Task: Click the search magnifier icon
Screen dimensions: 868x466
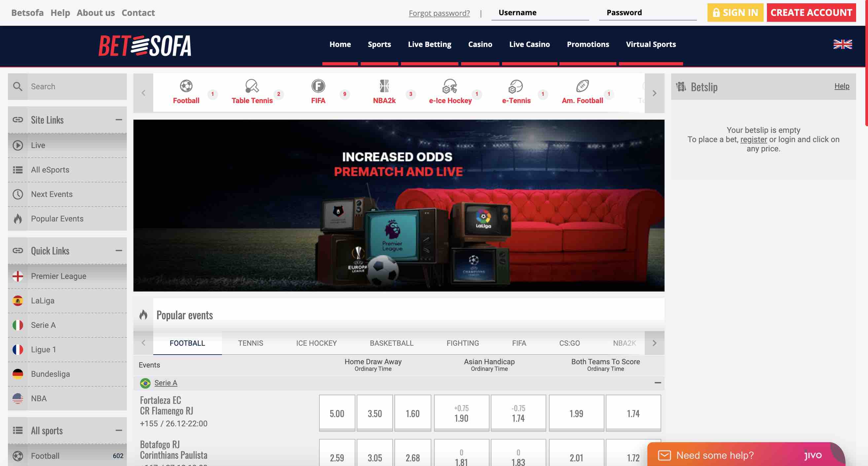Action: [18, 87]
